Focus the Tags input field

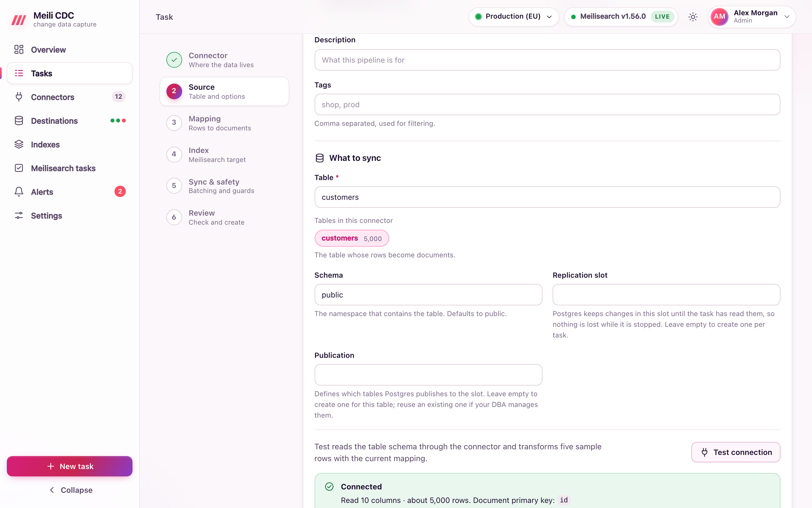pos(547,104)
